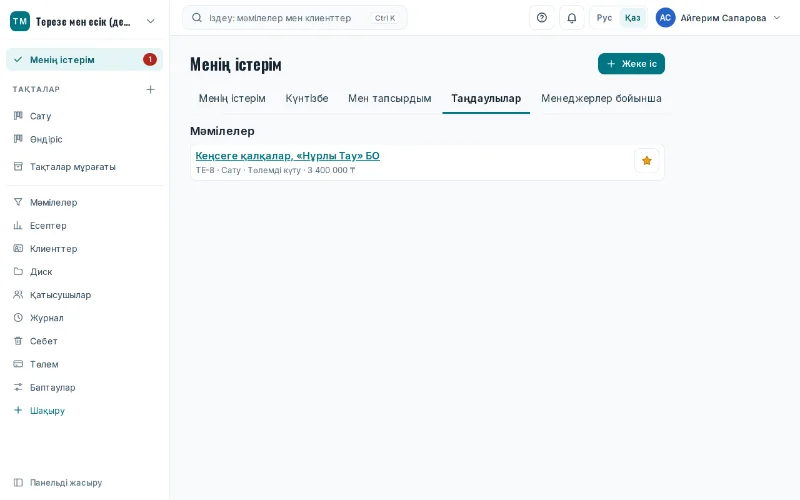This screenshot has width=800, height=500.
Task: Open the Айгерим Сапарова user menu
Action: tap(718, 18)
